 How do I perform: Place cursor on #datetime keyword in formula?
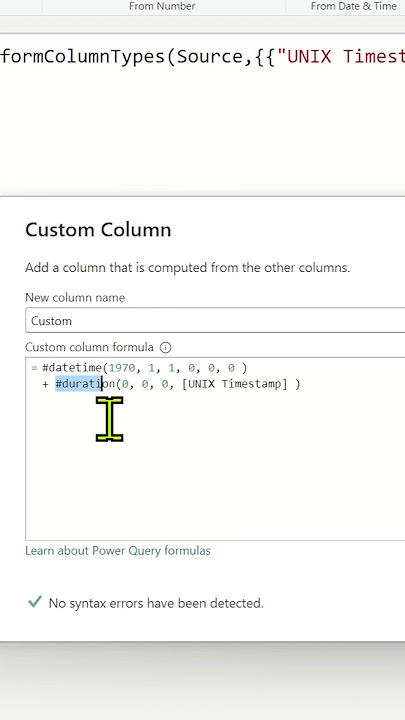72,368
